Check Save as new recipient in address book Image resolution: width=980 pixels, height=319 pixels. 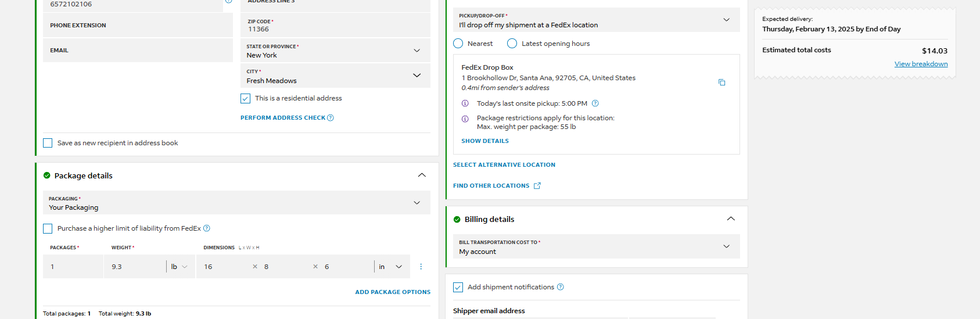48,143
